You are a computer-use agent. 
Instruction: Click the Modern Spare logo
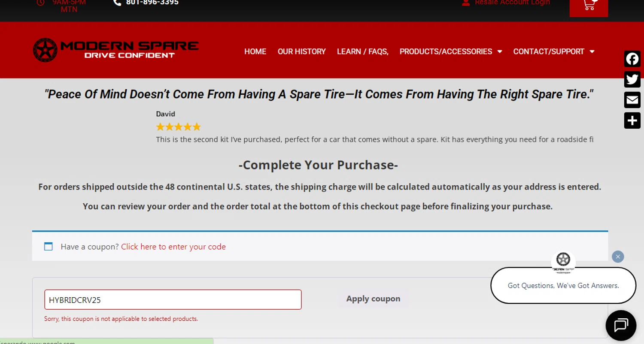[116, 50]
